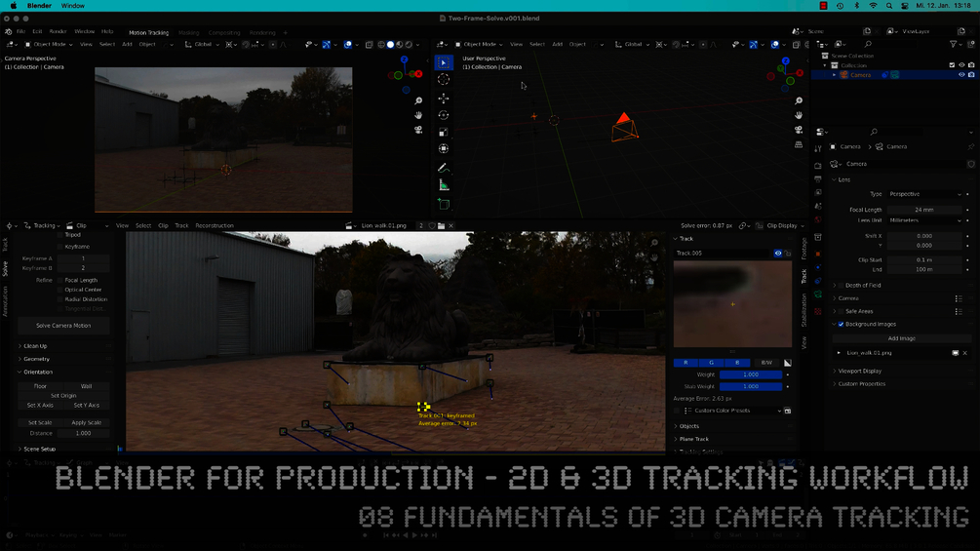The width and height of the screenshot is (980, 551).
Task: Open Render properties tab icon
Action: click(818, 166)
